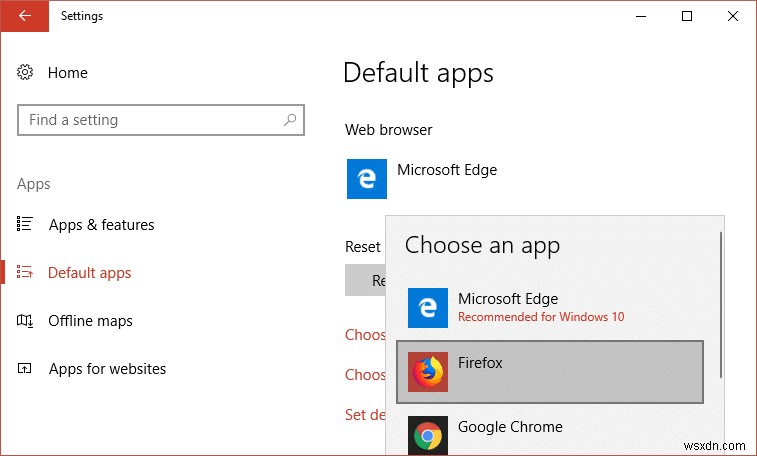The height and width of the screenshot is (456, 757).
Task: Choose Google Chrome from the app list
Action: tap(510, 427)
